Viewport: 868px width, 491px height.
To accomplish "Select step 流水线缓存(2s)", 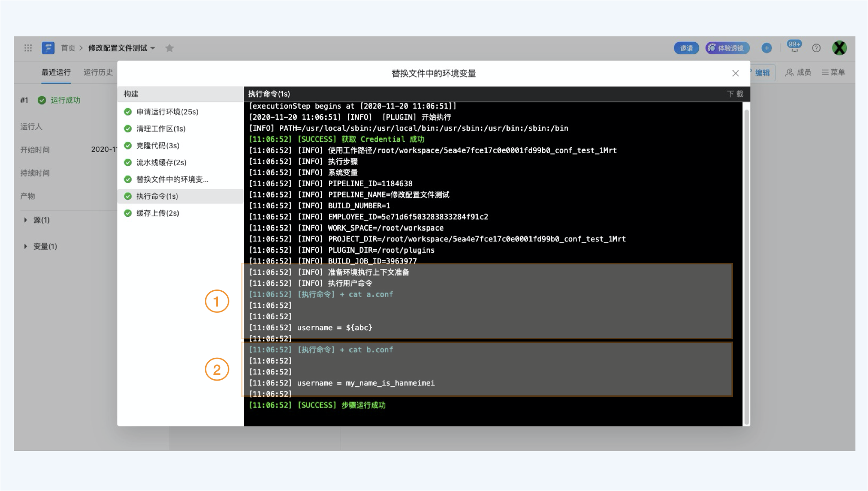I will pyautogui.click(x=180, y=162).
